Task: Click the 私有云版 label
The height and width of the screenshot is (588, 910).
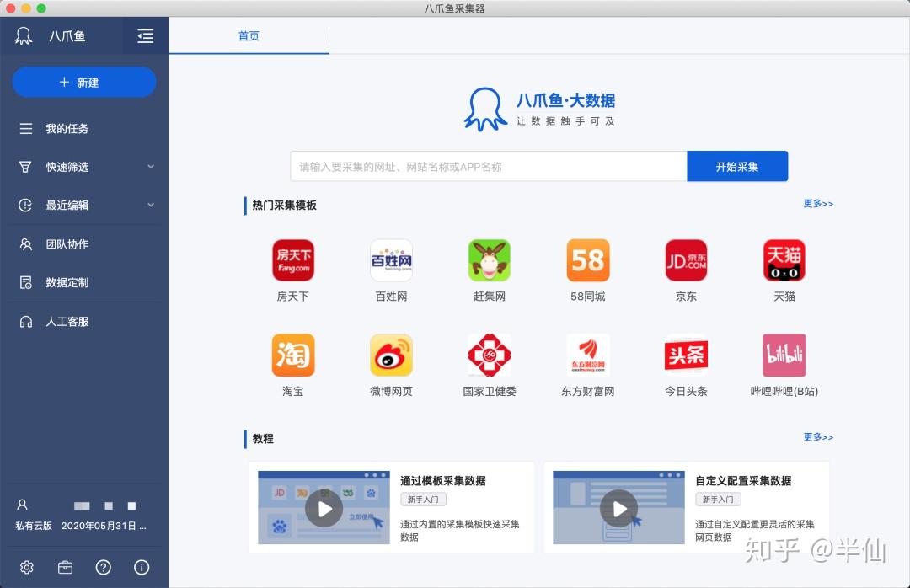Action: [x=34, y=526]
